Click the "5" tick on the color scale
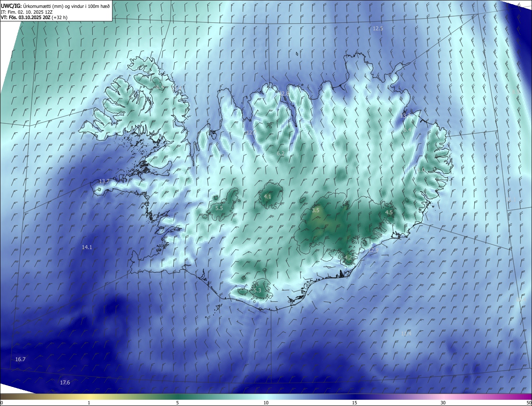 pos(177,403)
